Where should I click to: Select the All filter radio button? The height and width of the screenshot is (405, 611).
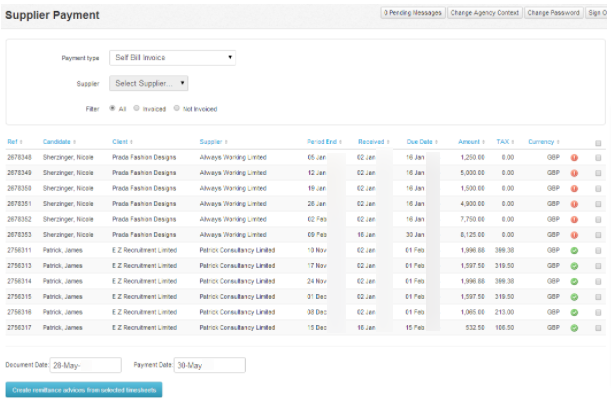[112, 108]
